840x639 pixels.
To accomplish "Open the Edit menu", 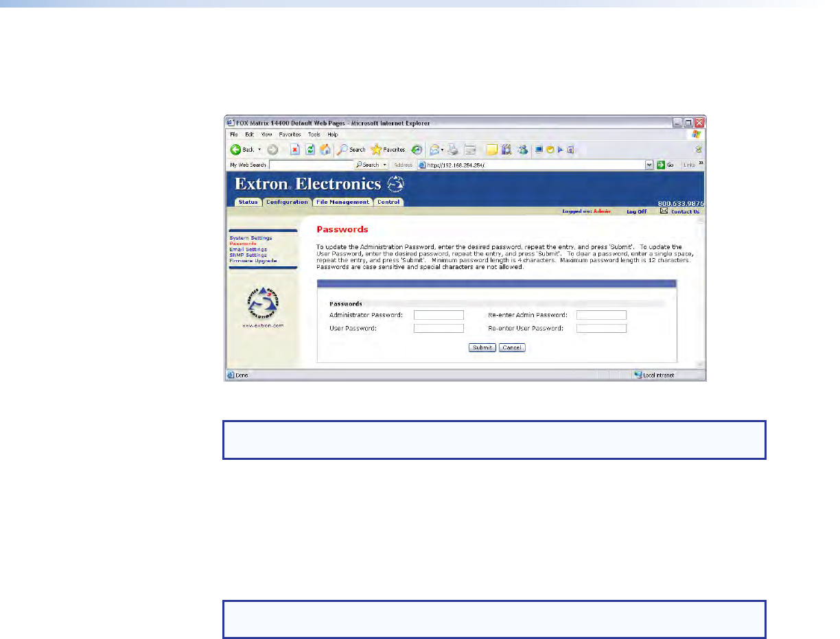I will (250, 135).
